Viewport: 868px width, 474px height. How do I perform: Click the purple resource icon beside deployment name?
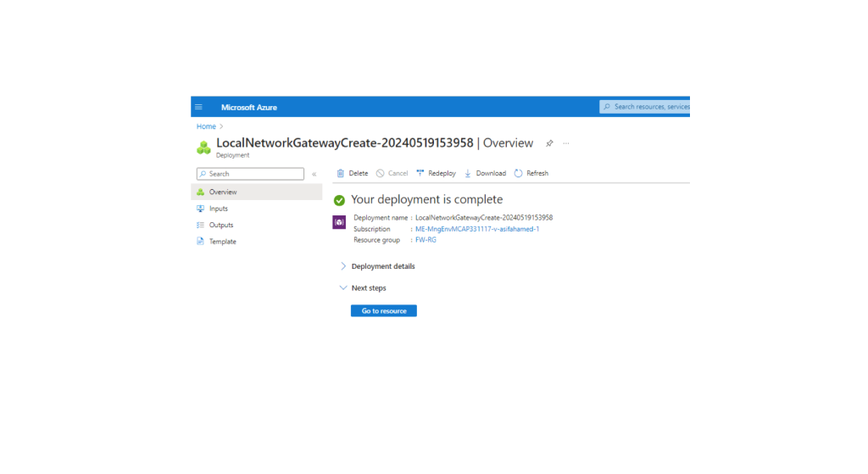pos(339,222)
